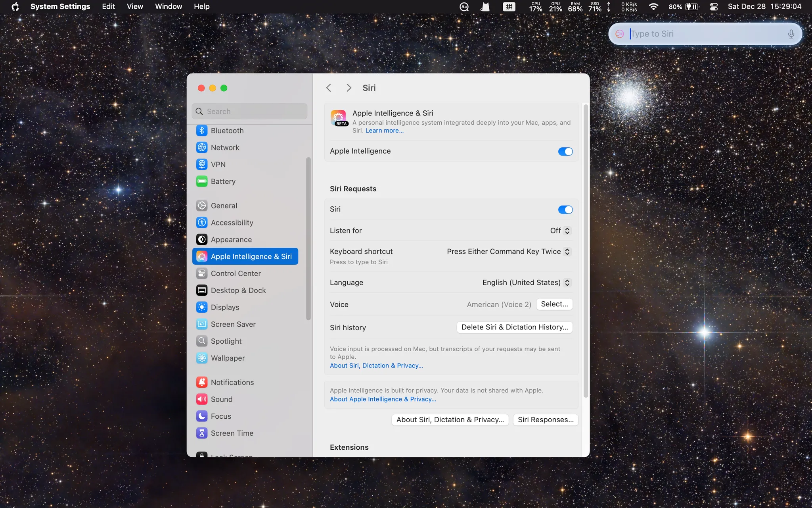The image size is (812, 508).
Task: Open the System Settings menu
Action: click(60, 7)
